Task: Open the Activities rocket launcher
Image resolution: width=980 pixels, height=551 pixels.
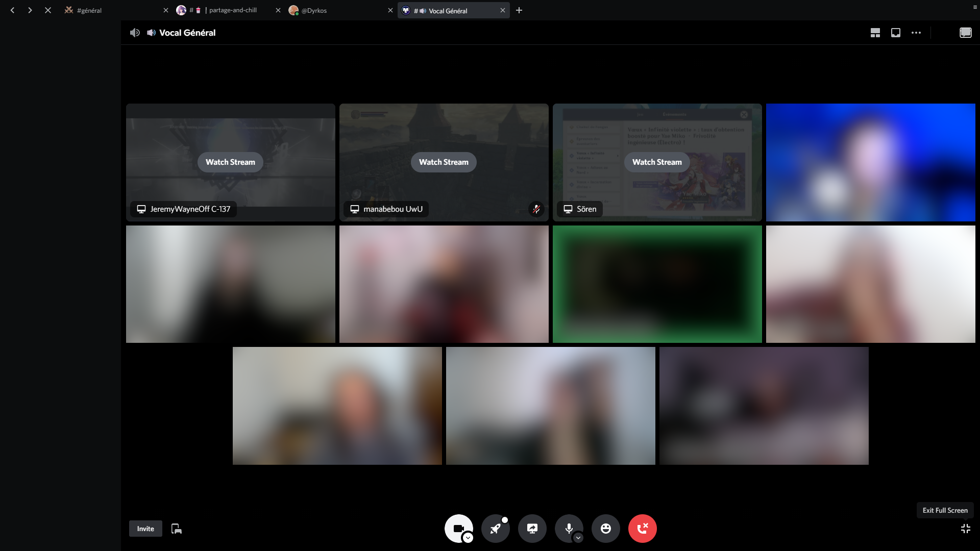Action: (x=496, y=529)
